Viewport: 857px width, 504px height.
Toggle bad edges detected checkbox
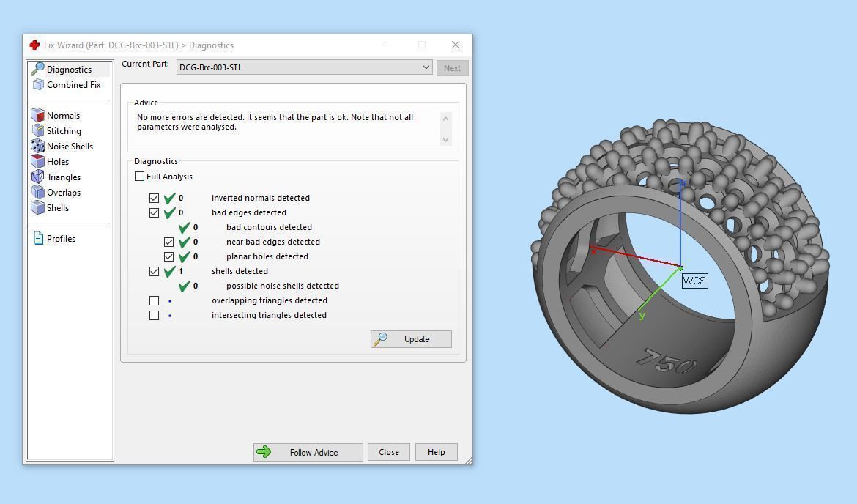(154, 212)
